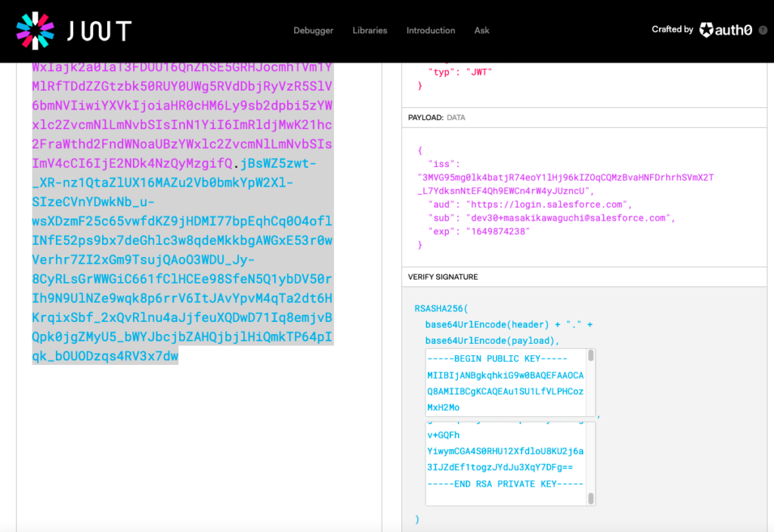
Task: Click the PAYLOAD: DATA section header
Action: (x=437, y=118)
